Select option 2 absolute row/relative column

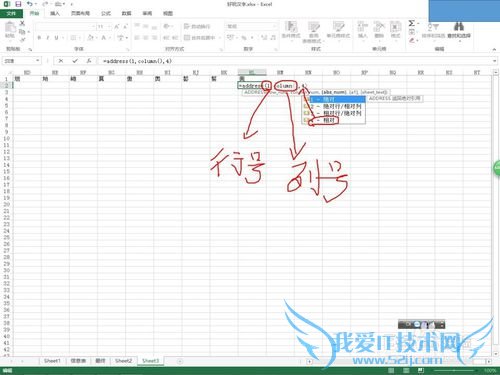333,106
